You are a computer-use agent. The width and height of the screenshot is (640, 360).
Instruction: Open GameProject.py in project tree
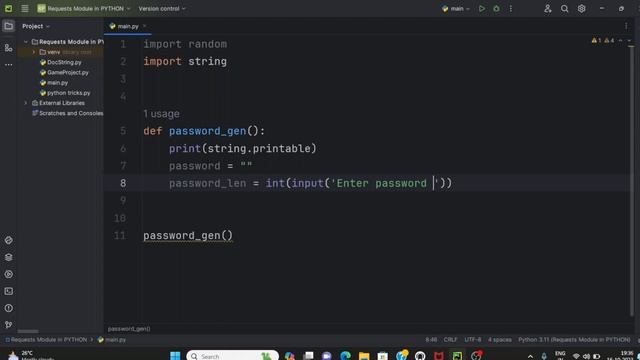click(67, 72)
